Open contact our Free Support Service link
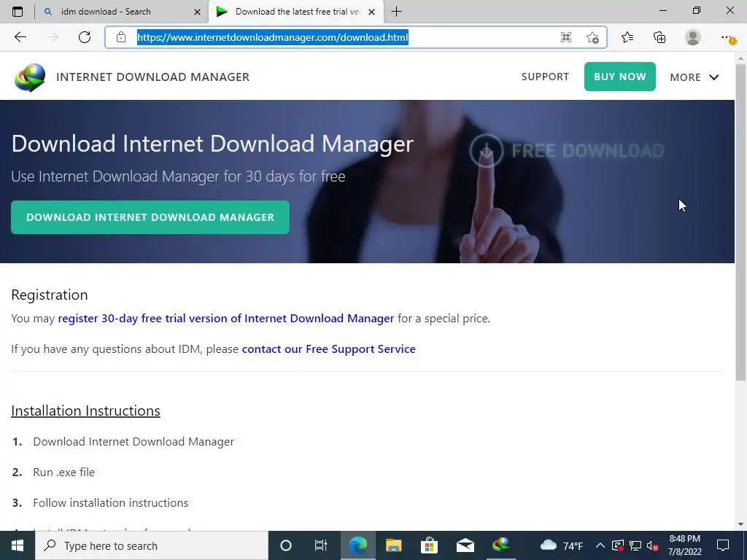 tap(329, 349)
